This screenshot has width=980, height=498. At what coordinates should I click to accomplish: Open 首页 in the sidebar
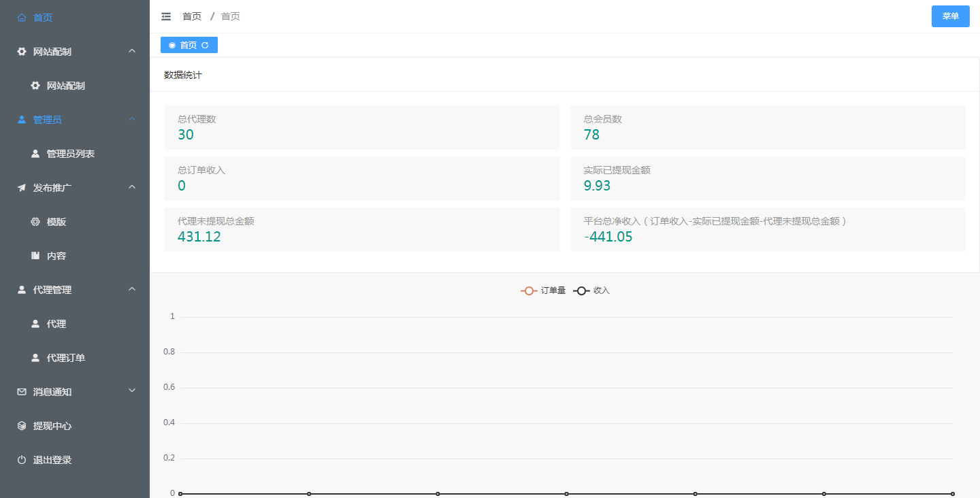(75, 18)
